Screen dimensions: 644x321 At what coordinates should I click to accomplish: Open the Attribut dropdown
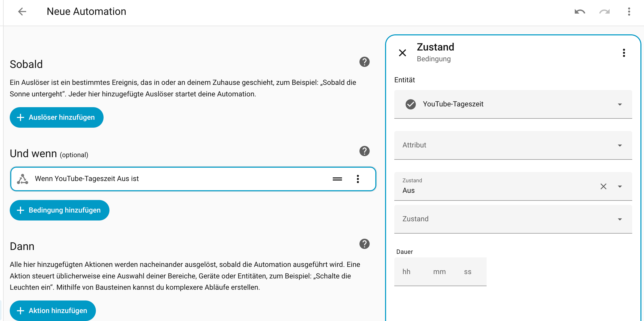[x=620, y=145]
